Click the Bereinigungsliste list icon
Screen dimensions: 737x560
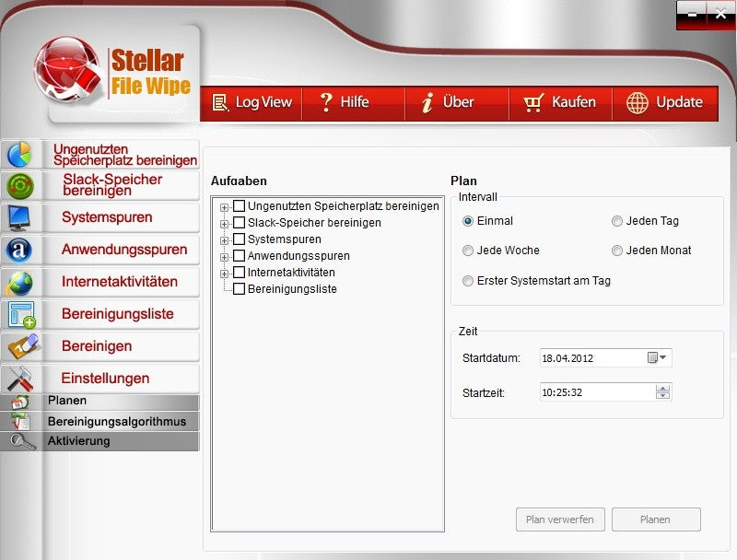[x=21, y=315]
